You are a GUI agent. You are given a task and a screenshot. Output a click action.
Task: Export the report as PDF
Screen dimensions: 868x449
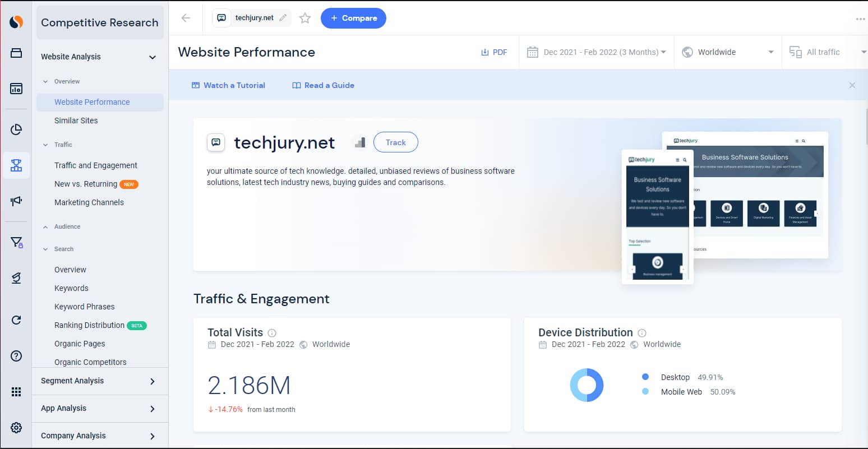pos(494,52)
